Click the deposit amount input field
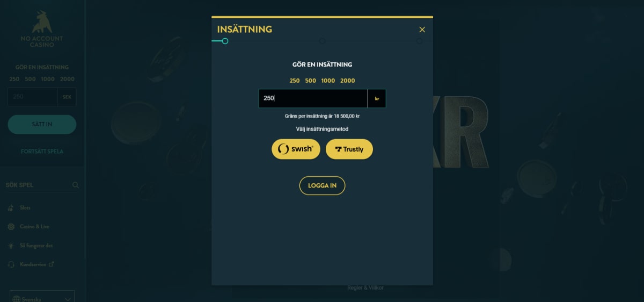 (x=313, y=98)
